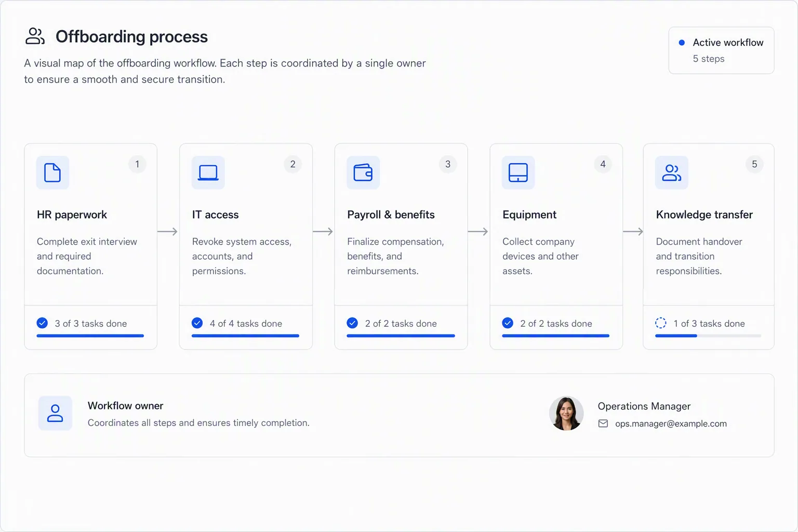Click the people icon beside Offboarding process title
798x532 pixels.
click(35, 36)
